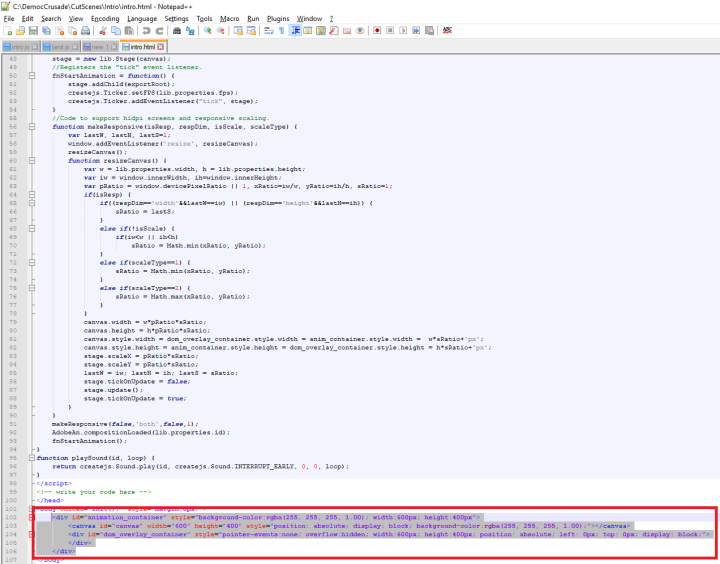Screen dimensions: 720x564
Task: Click the Save All toolbar icon
Action: tap(46, 31)
